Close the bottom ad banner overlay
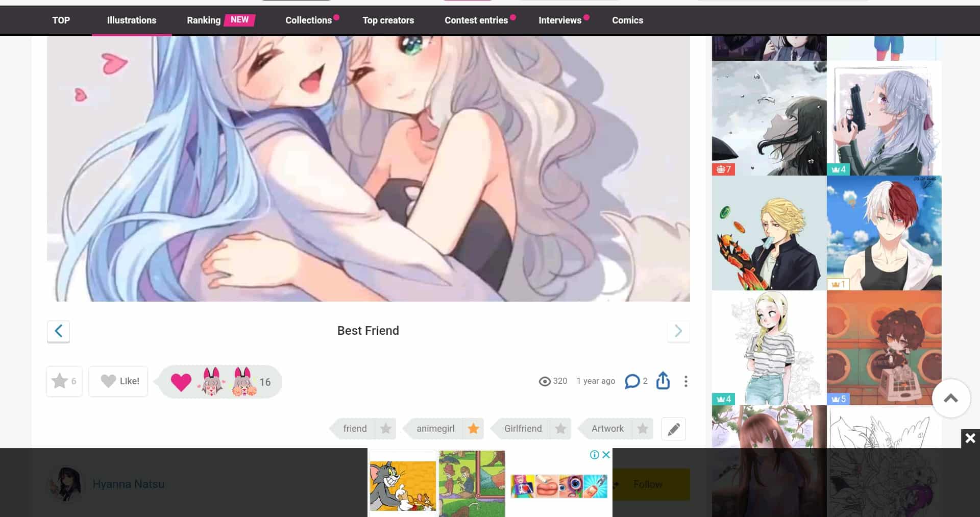This screenshot has height=517, width=980. [970, 438]
